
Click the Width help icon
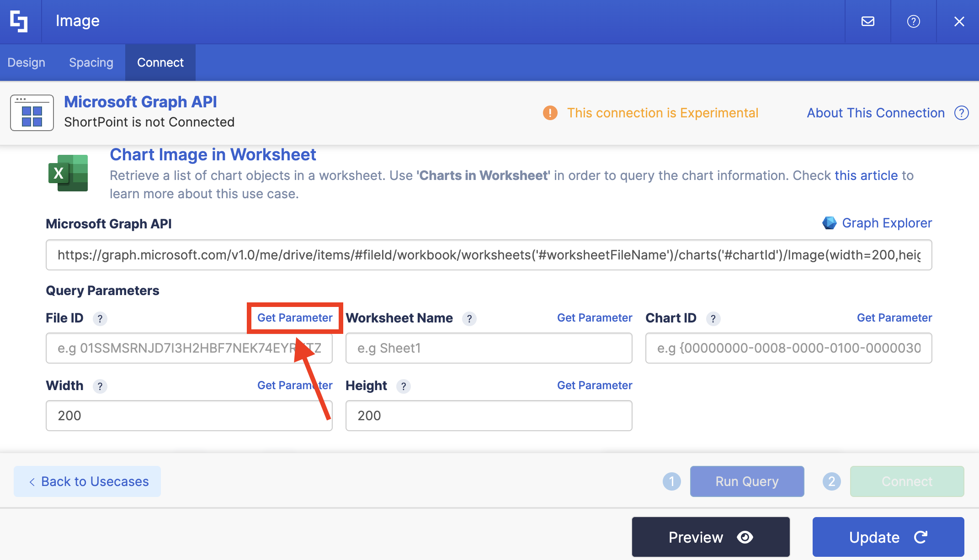[x=100, y=386]
